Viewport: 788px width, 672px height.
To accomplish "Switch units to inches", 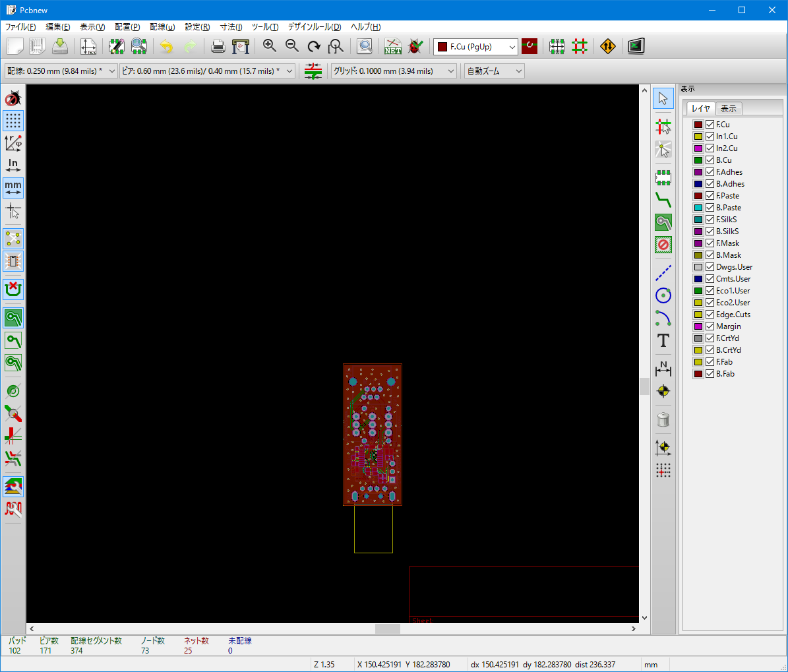I will 13,166.
